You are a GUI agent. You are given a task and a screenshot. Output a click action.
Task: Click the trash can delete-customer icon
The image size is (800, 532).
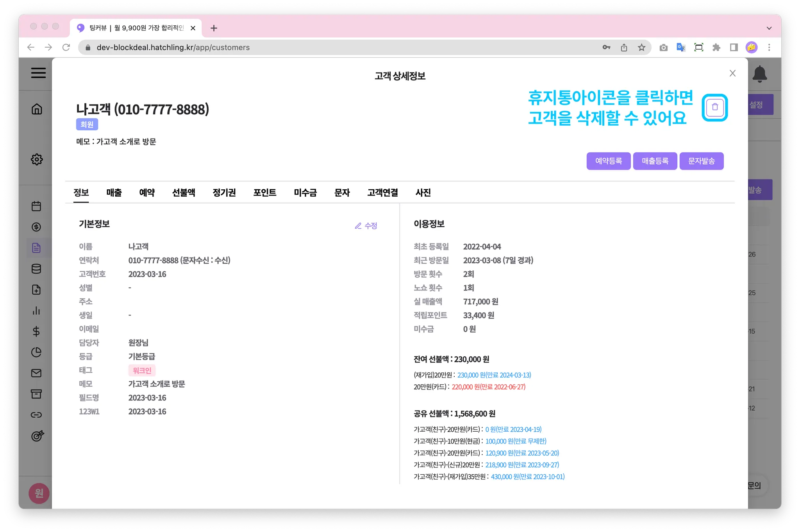pos(715,107)
